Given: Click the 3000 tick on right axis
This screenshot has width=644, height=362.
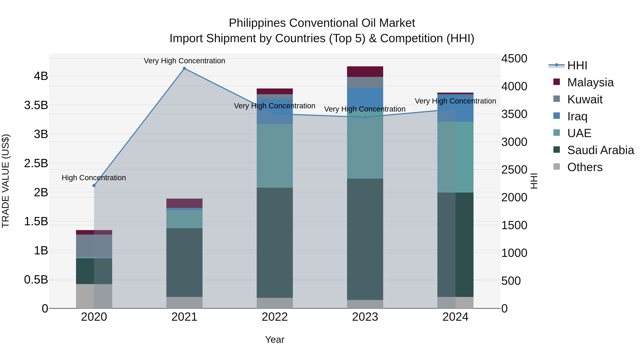Looking at the screenshot, I should click(x=514, y=142).
